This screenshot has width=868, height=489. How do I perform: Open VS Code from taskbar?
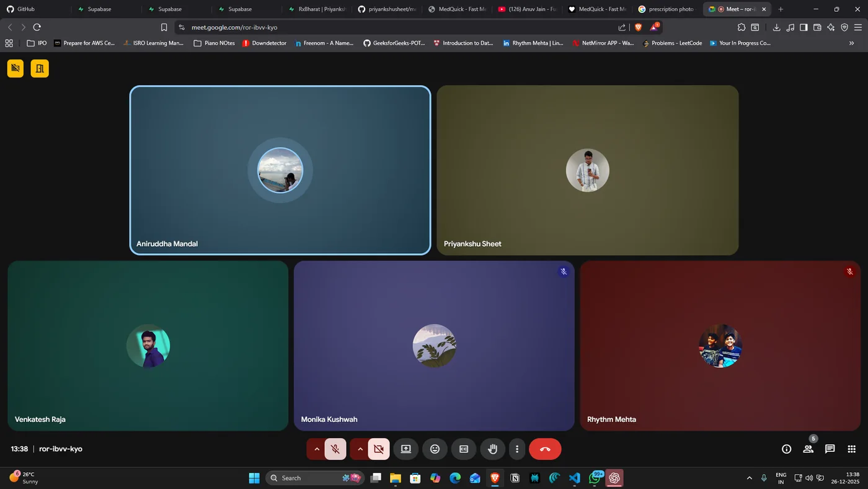(575, 478)
